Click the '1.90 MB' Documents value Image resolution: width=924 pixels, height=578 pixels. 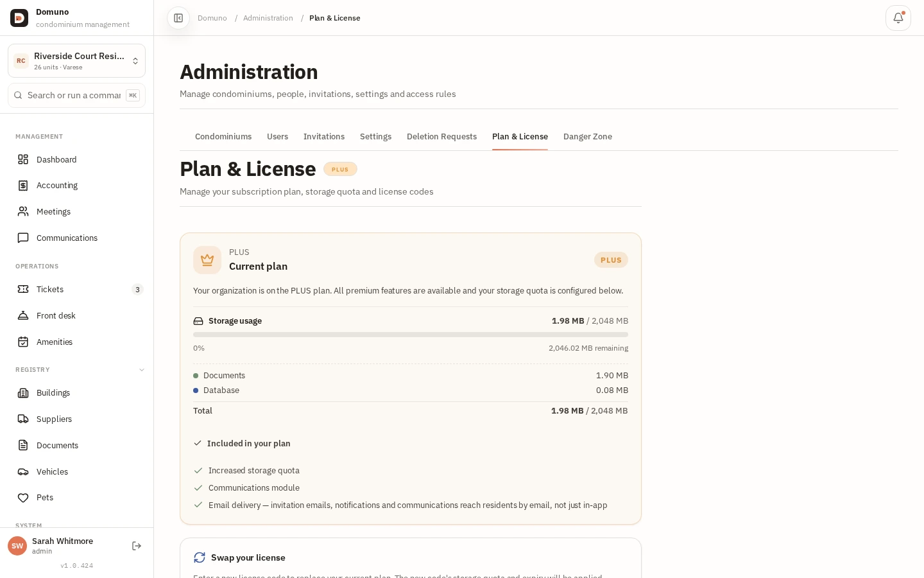[x=612, y=376]
